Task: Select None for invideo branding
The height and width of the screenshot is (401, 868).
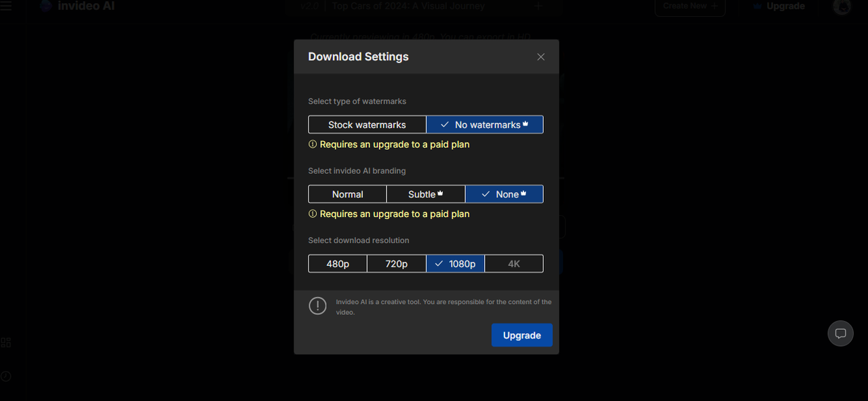Action: [504, 194]
